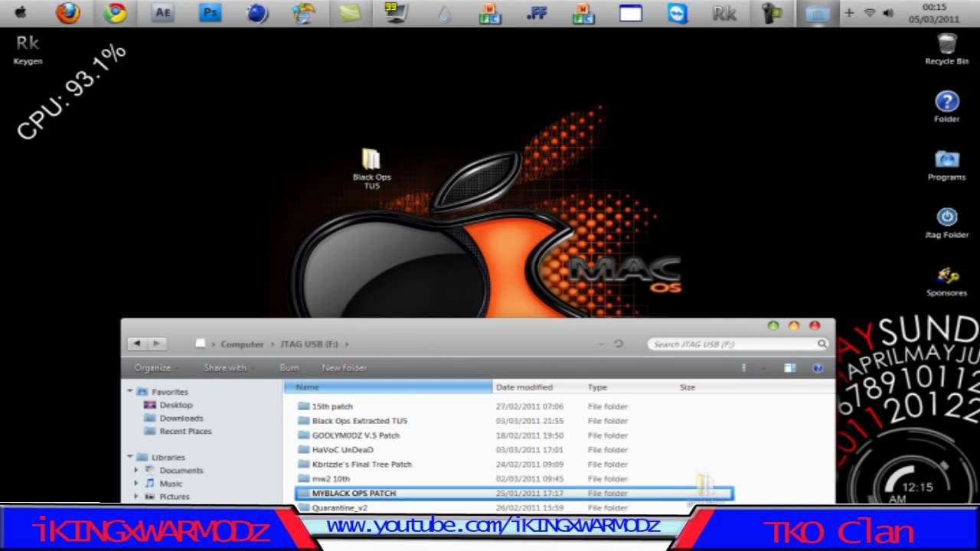The image size is (980, 551).
Task: Sort by the Name column header
Action: (388, 387)
